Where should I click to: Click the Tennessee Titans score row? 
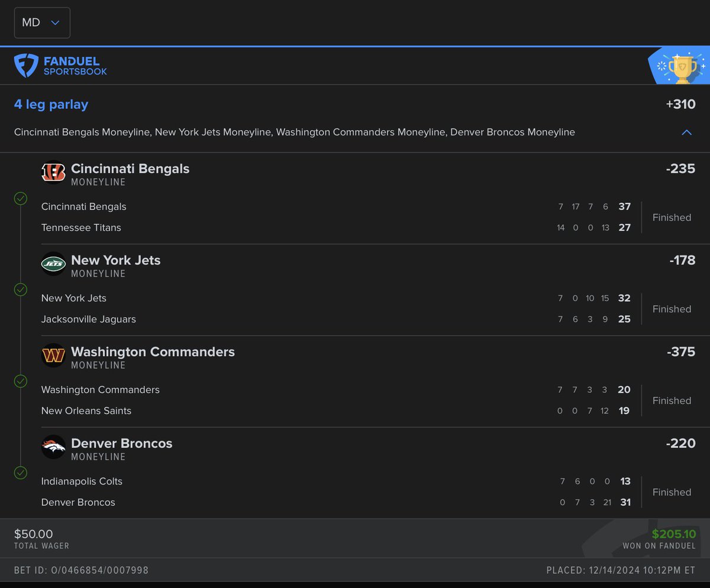pos(336,228)
